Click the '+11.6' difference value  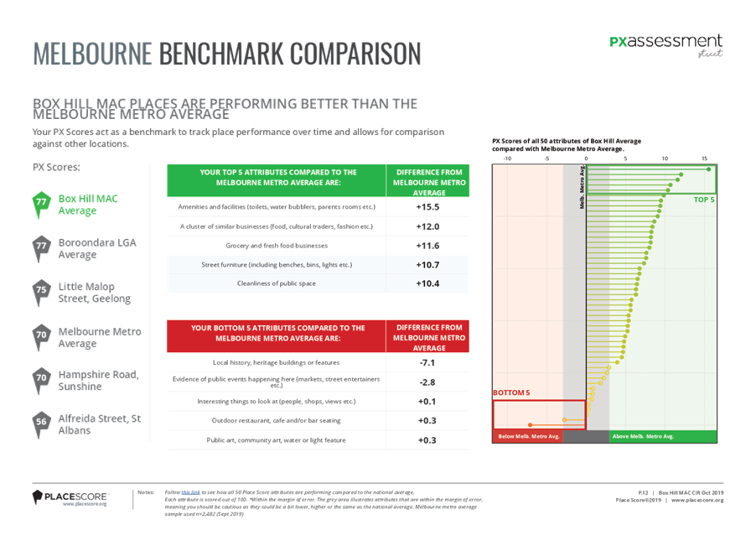427,246
